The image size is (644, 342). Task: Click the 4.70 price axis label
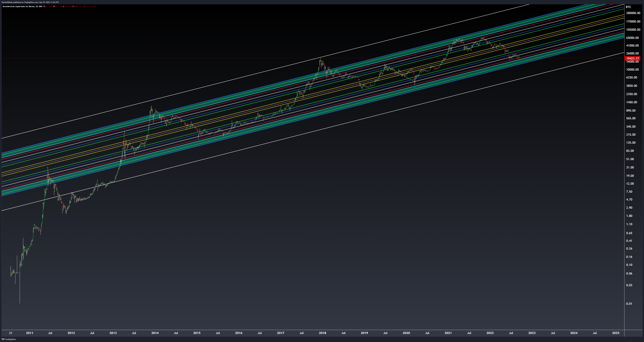[629, 200]
